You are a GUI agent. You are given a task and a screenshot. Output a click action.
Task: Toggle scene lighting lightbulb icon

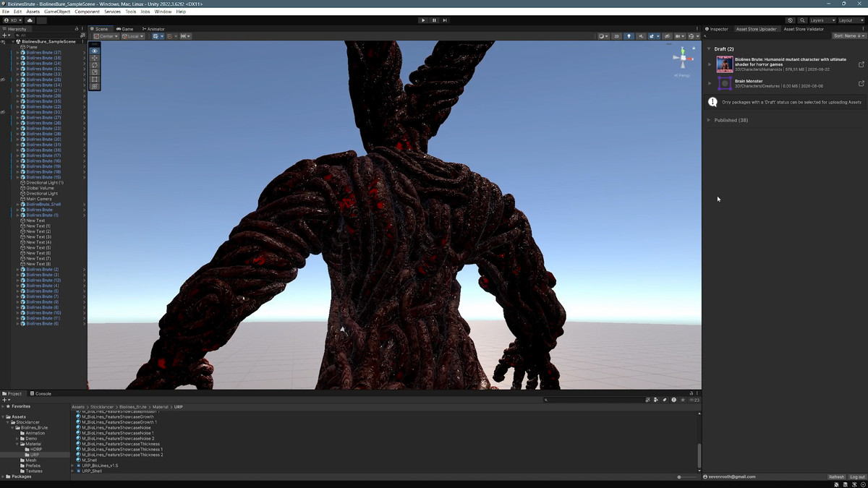point(629,36)
